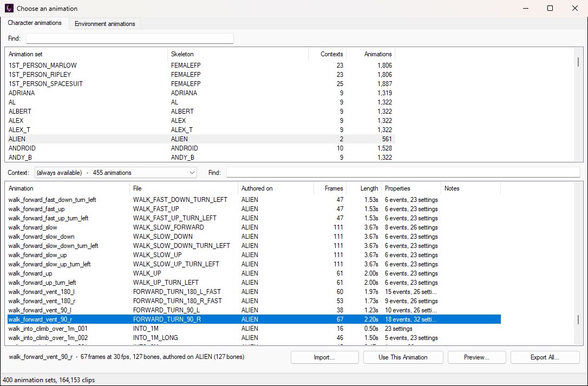Select walk_forward_vent_90_l animation
588x386 pixels.
tap(254, 310)
